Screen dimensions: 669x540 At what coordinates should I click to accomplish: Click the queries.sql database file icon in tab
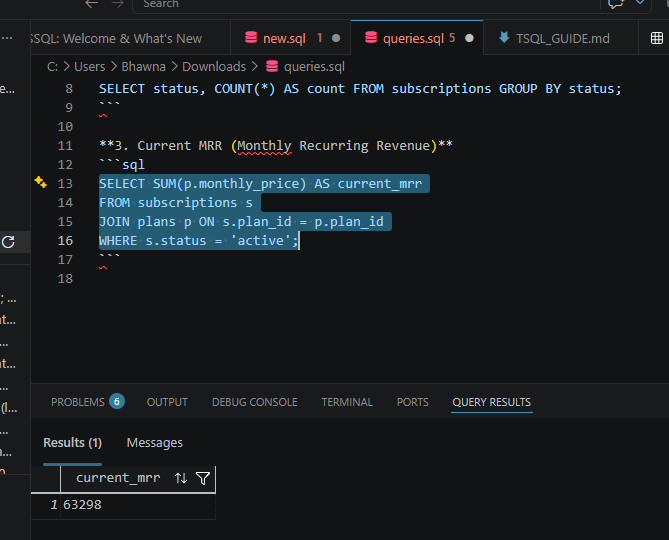371,38
